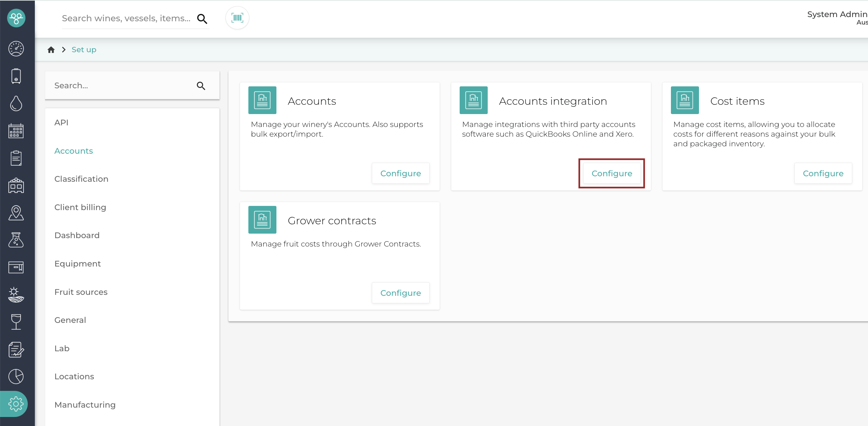The image size is (868, 426).
Task: Select Client billing in the setup menu
Action: coord(80,207)
